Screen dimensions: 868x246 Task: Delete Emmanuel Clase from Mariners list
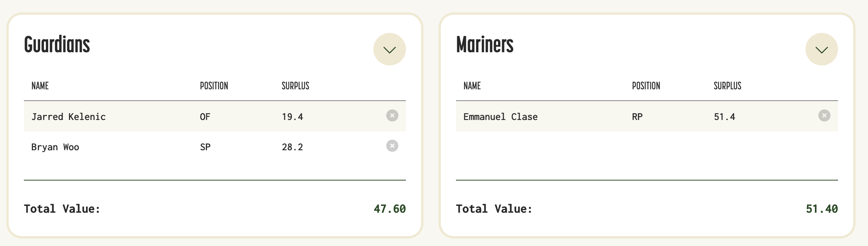tap(824, 115)
